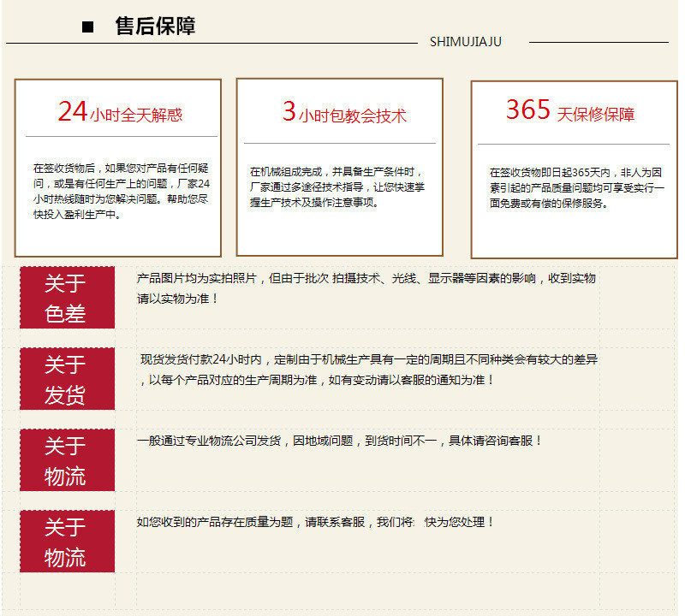The image size is (685, 616).
Task: Select the 现货发货付款24小时内 shipping text
Action: coord(368,370)
